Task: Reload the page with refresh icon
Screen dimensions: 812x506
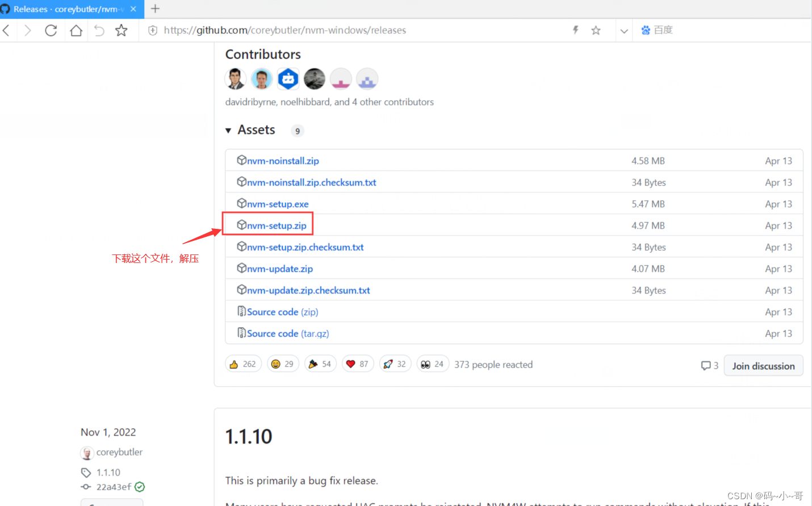Action: [x=51, y=31]
